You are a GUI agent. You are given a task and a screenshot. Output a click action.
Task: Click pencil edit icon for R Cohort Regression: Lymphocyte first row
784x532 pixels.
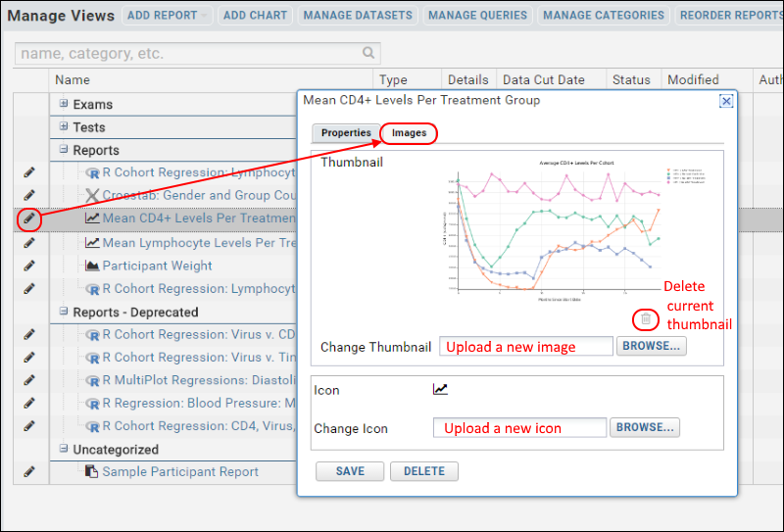click(x=29, y=172)
